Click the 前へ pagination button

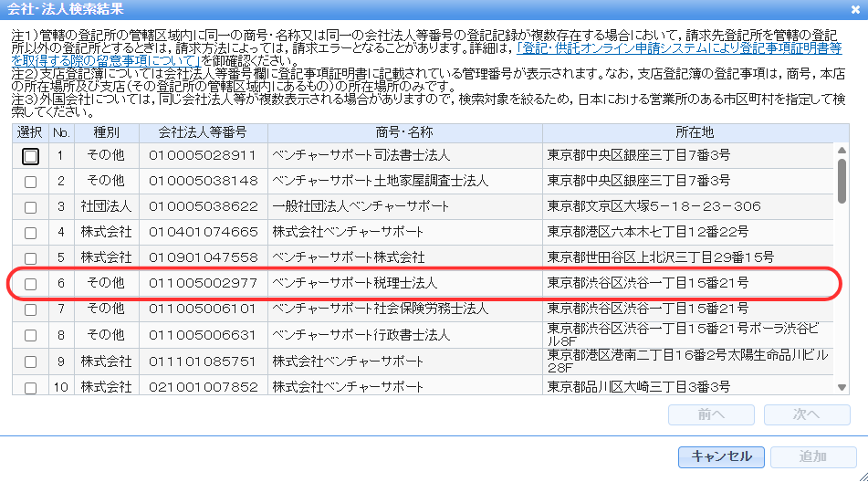[x=711, y=414]
